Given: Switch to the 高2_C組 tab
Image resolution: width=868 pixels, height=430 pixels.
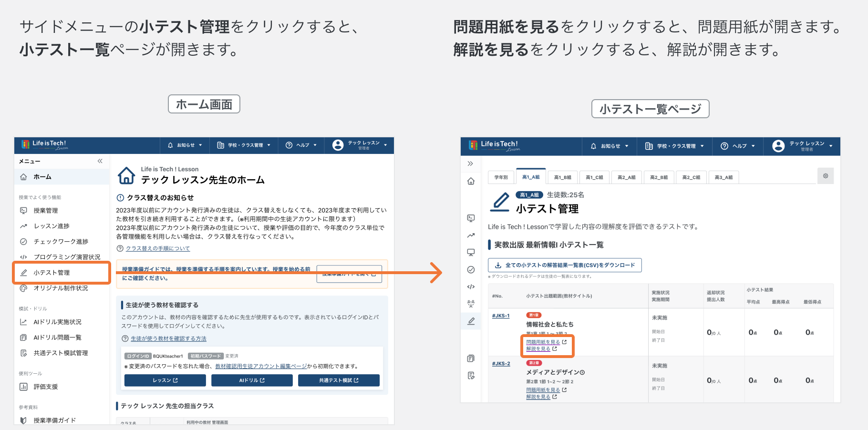Looking at the screenshot, I should (691, 177).
